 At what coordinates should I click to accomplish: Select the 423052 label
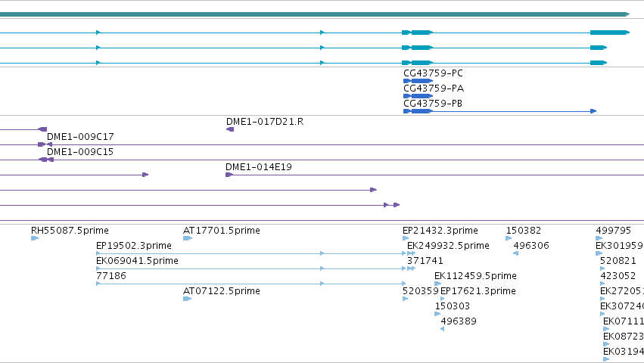pyautogui.click(x=618, y=276)
